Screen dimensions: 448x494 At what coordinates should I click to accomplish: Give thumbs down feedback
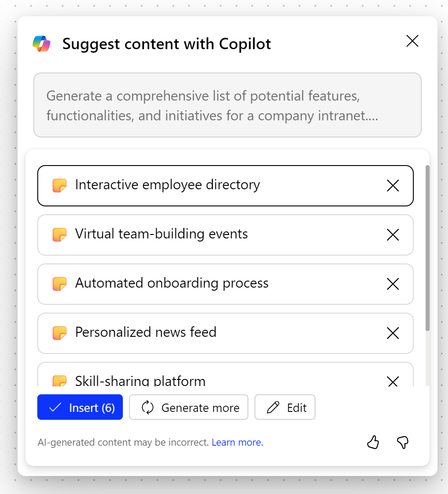coord(403,442)
